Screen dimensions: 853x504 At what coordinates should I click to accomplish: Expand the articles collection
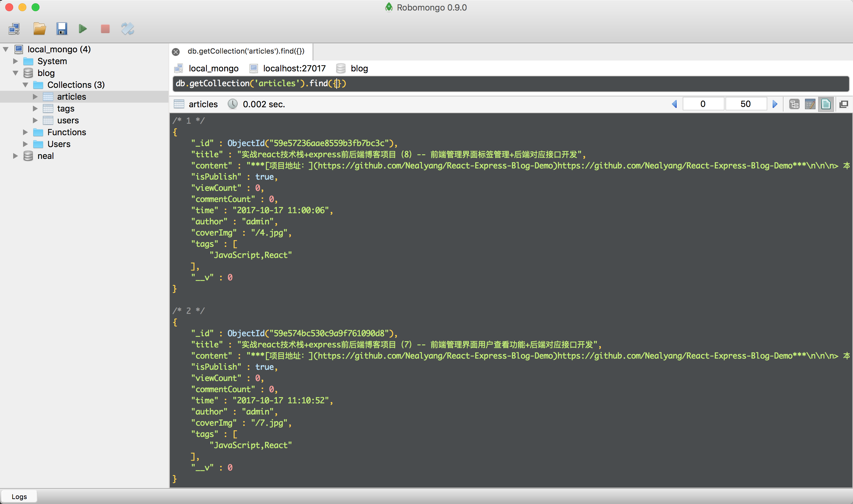pyautogui.click(x=35, y=96)
